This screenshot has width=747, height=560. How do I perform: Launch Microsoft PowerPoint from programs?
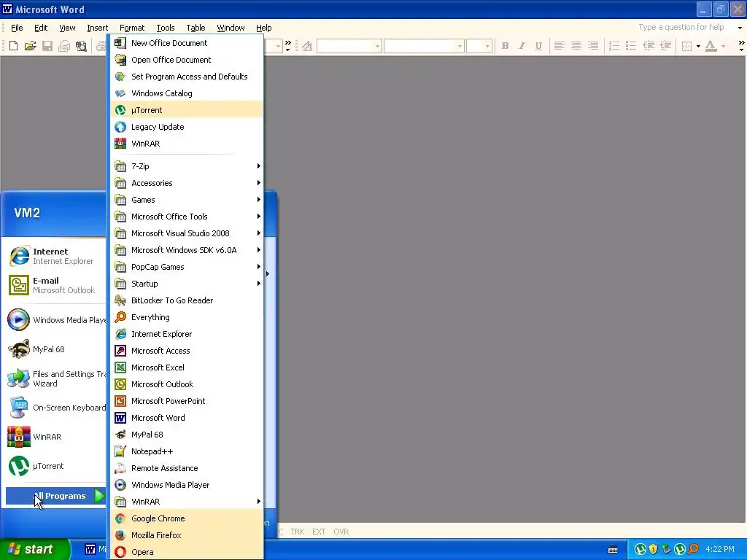click(187, 401)
